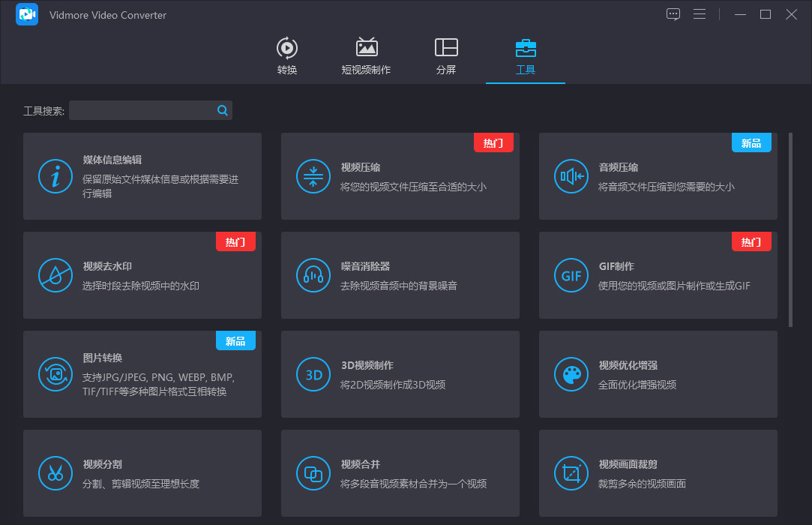Click the GIF制作 GIF icon

point(571,275)
